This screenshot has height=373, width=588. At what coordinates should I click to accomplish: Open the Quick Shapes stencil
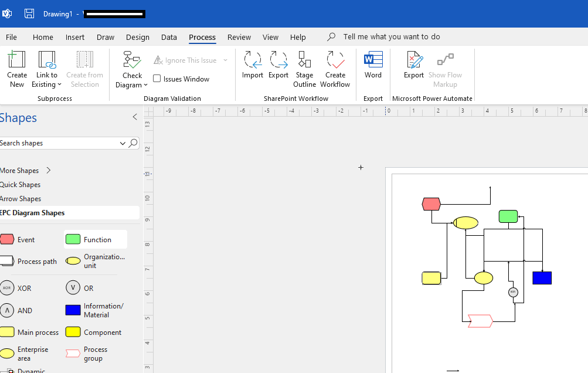click(x=21, y=185)
